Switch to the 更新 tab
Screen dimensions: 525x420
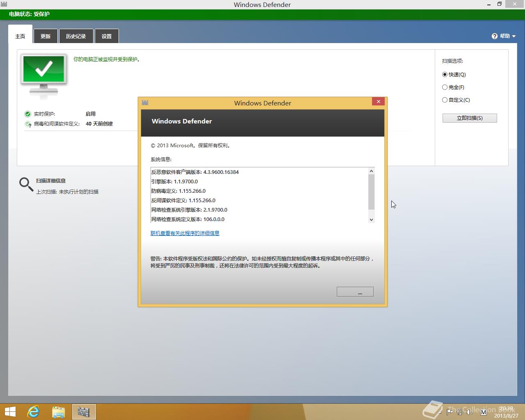pyautogui.click(x=46, y=36)
